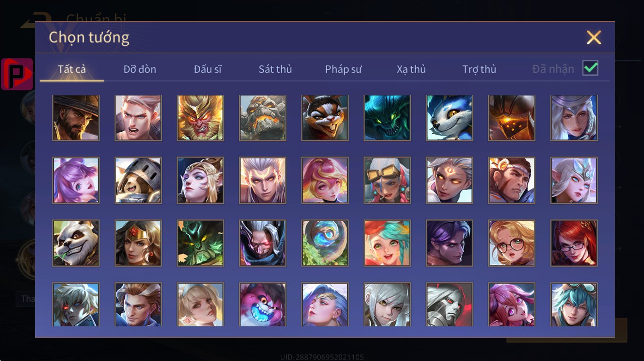Pick the blue fox hero portrait
Viewport: 644px width, 361px height.
[x=449, y=118]
